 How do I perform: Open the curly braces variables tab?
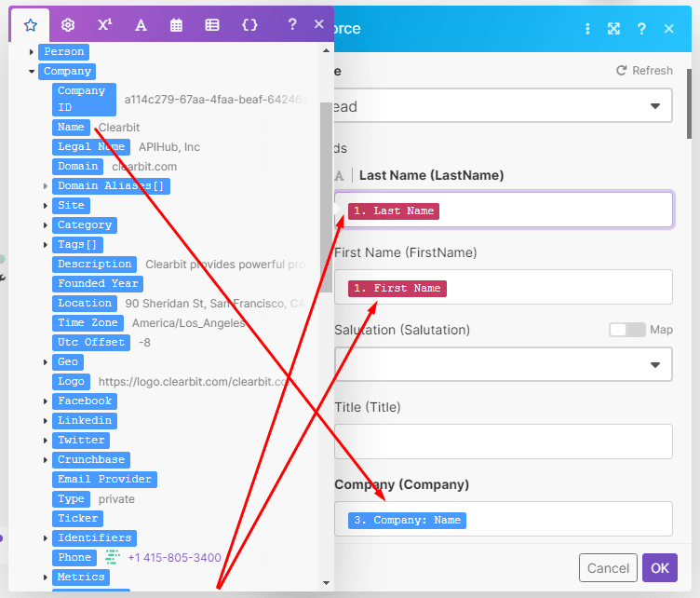[249, 25]
